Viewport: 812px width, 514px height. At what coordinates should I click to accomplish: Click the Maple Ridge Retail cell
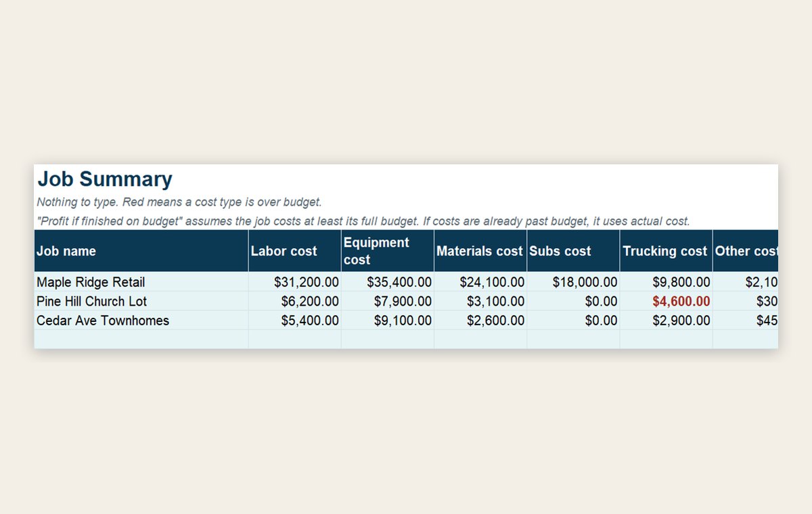pyautogui.click(x=141, y=282)
